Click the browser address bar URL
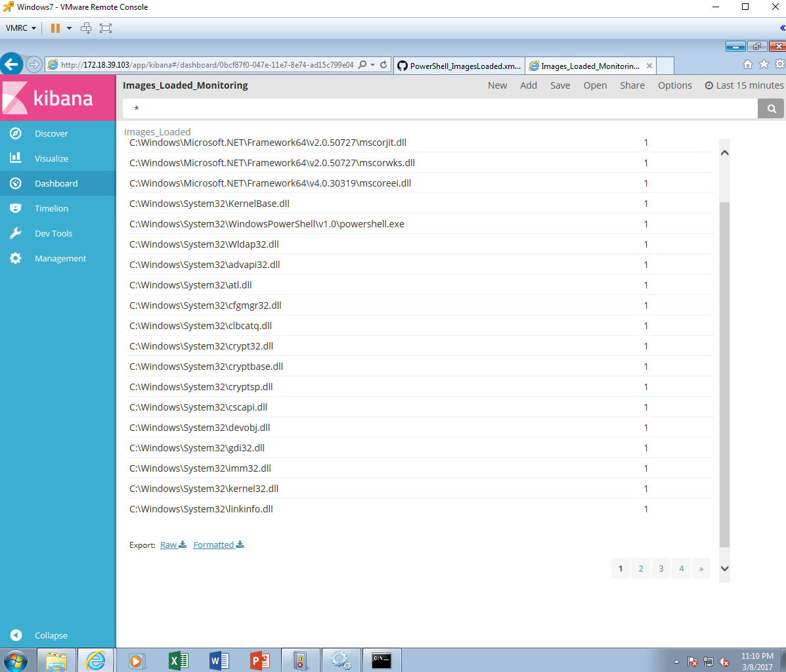Viewport: 786px width, 672px height. 207,64
